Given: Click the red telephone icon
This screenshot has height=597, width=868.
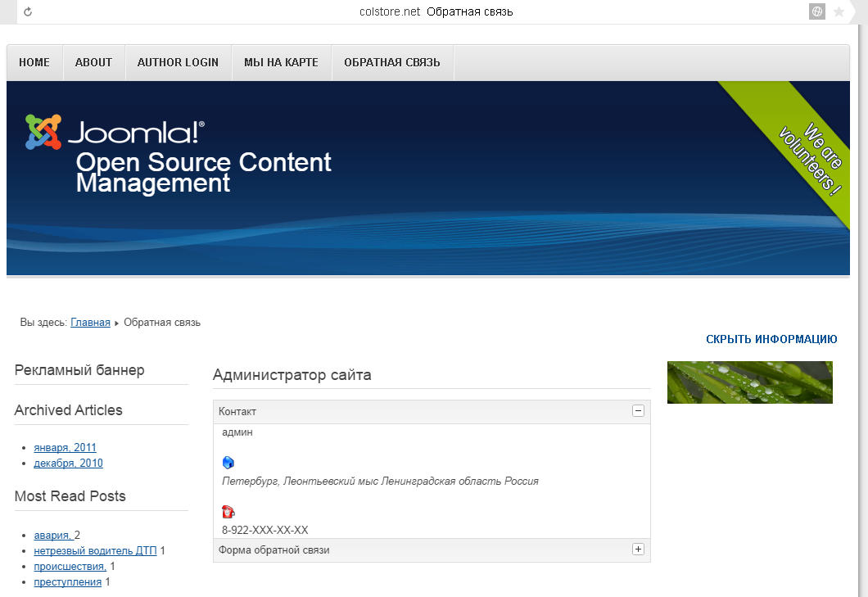Looking at the screenshot, I should click(228, 512).
